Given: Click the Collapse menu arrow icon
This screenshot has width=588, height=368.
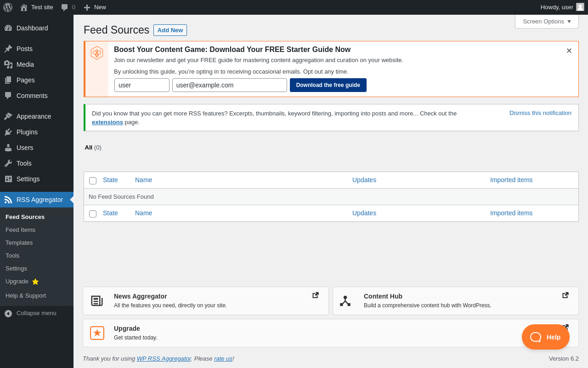Looking at the screenshot, I should (8, 313).
